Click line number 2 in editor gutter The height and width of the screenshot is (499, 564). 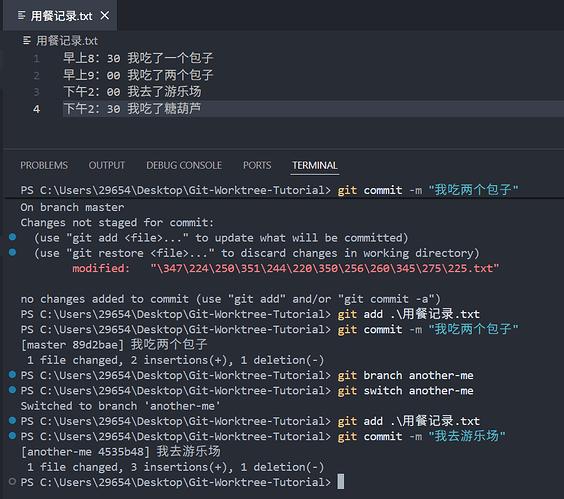[36, 75]
